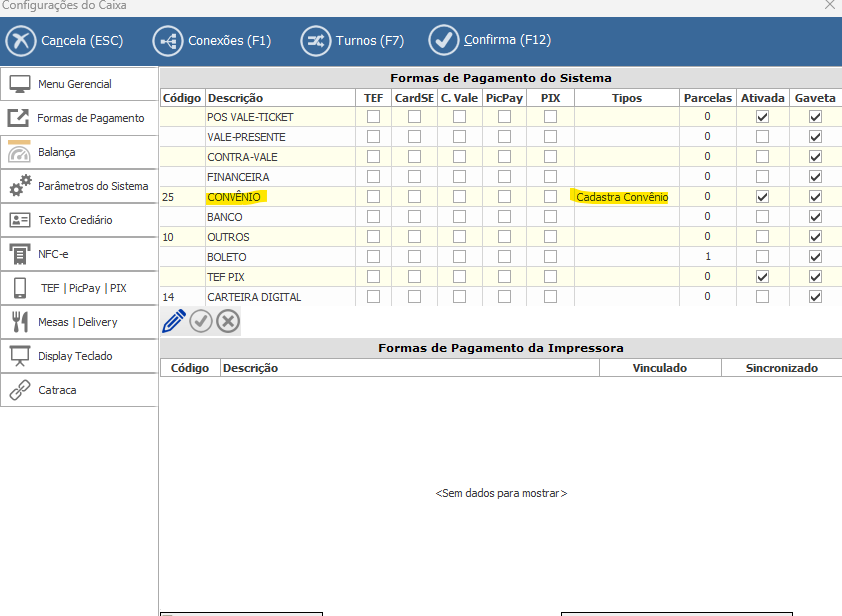Toggle the Gaveta checkbox for BOLETO

[x=815, y=257]
